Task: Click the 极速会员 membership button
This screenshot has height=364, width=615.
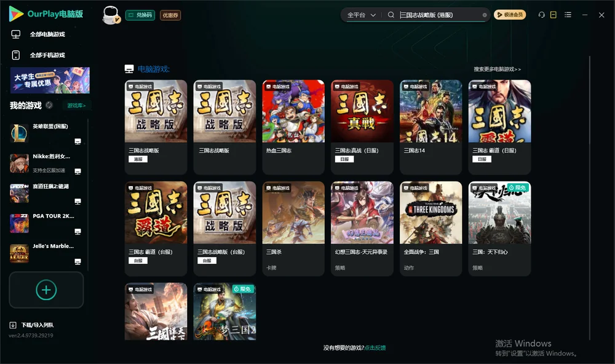Action: [510, 15]
